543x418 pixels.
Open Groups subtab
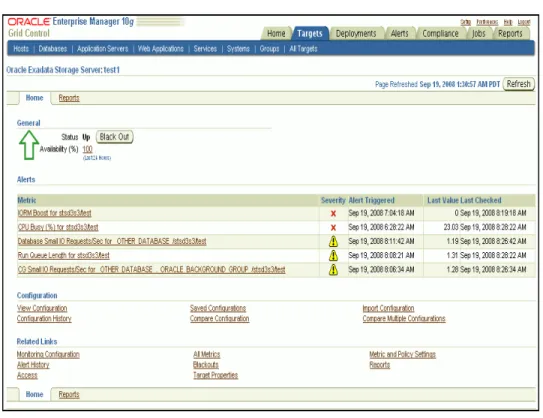point(269,49)
